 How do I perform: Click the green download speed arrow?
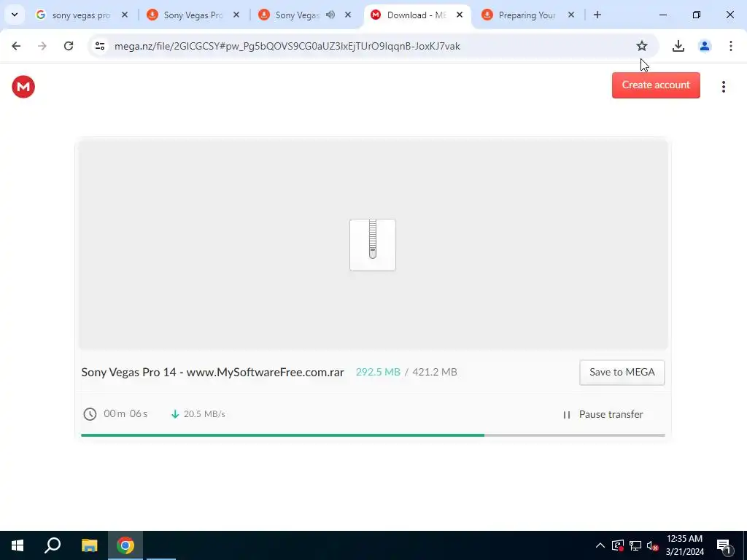[x=175, y=414]
